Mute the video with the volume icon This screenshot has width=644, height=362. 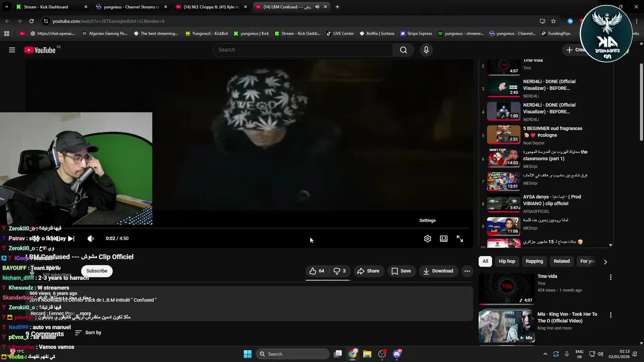91,239
